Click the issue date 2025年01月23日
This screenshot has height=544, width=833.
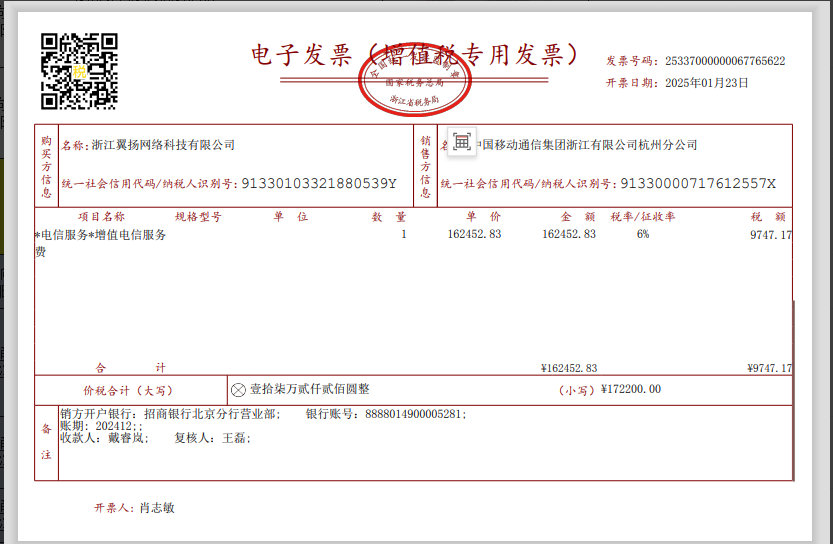[706, 83]
